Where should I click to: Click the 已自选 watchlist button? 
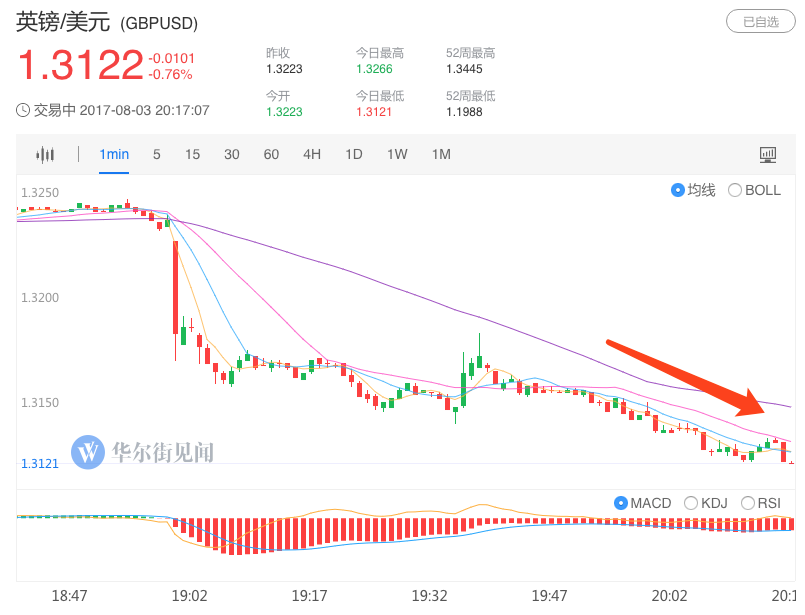(761, 22)
